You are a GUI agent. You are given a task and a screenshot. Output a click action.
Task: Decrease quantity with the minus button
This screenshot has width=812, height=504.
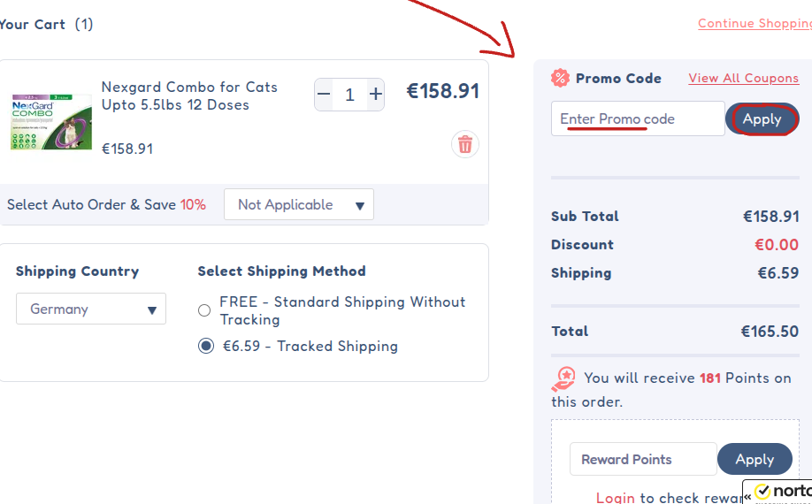pos(324,95)
